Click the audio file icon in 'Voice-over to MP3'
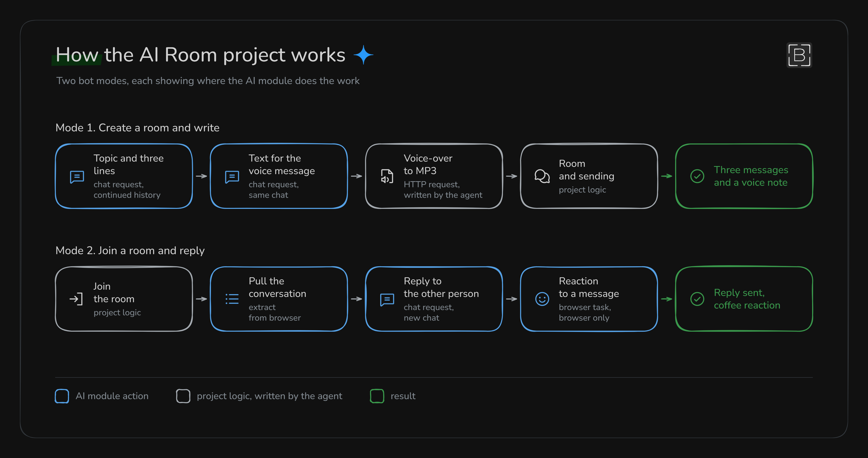 (x=387, y=176)
